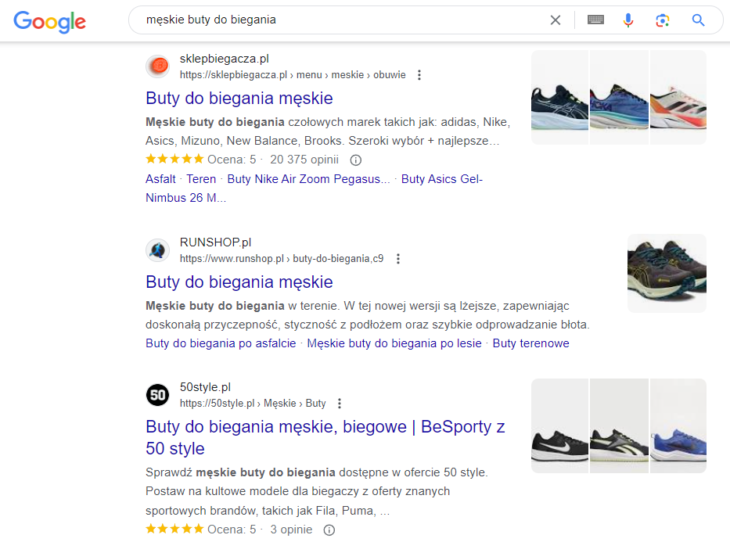Click the runshop.pl buty-do-biegania,c9 URL

[x=282, y=259]
